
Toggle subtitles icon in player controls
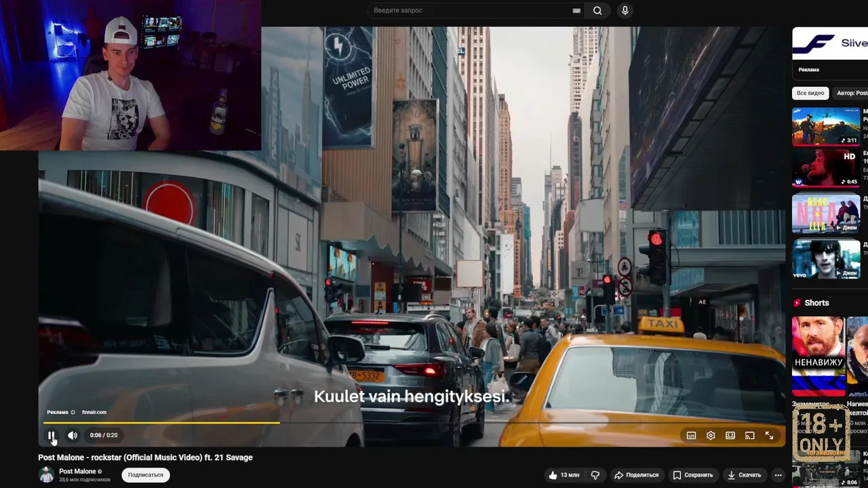click(x=691, y=436)
